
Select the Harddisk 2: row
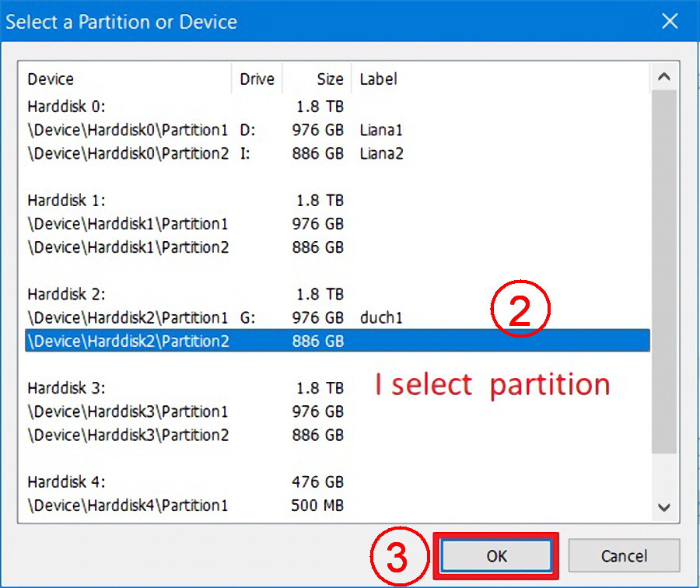337,294
